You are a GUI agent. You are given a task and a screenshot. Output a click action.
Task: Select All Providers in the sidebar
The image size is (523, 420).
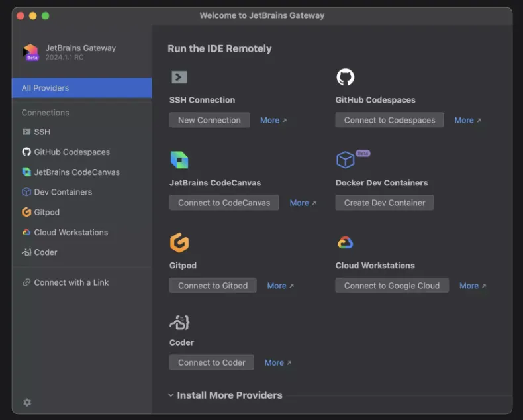(x=81, y=88)
